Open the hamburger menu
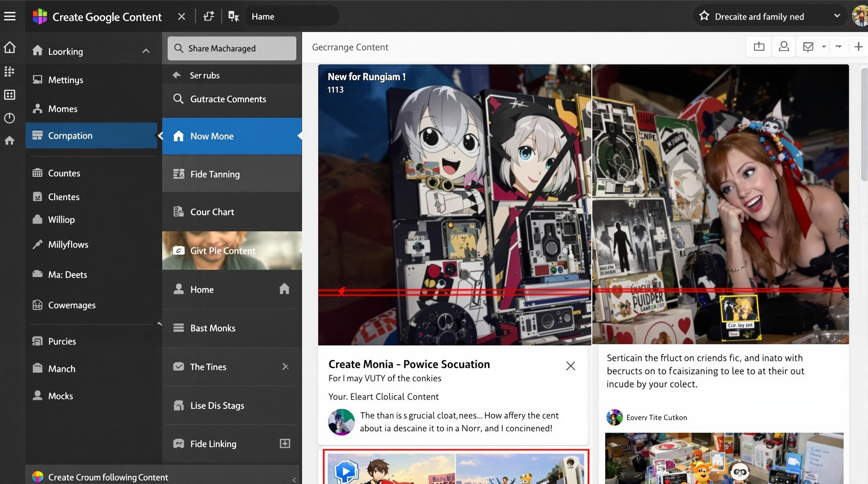Screen dimensions: 868x484 click(10, 16)
